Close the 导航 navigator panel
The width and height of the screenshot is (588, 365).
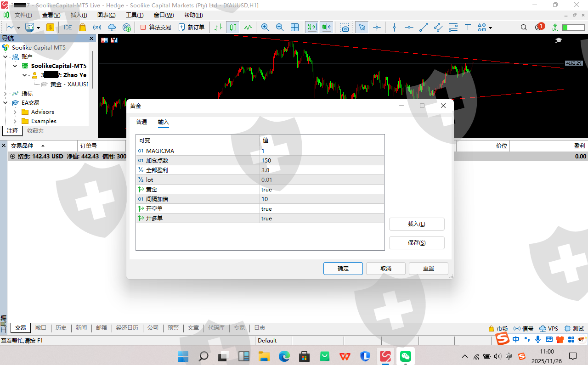[x=91, y=39]
